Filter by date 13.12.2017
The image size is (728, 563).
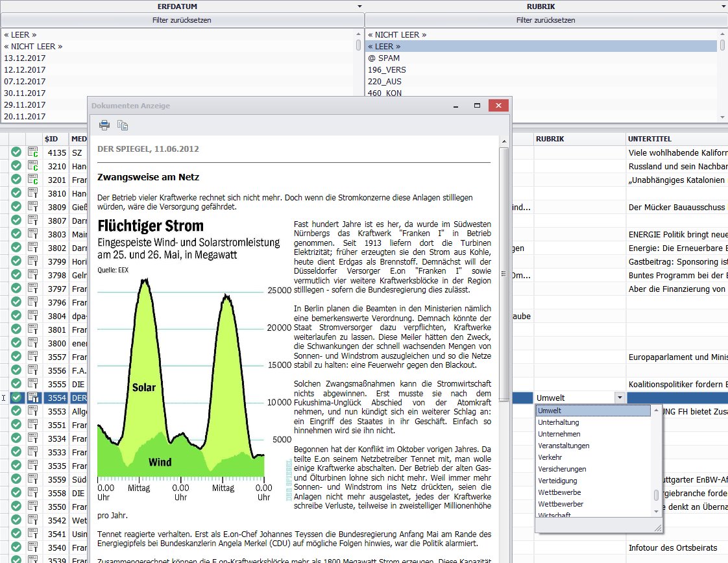coord(178,58)
